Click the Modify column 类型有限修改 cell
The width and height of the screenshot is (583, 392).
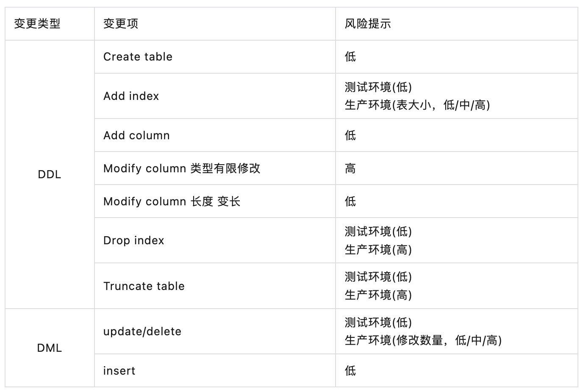click(182, 168)
